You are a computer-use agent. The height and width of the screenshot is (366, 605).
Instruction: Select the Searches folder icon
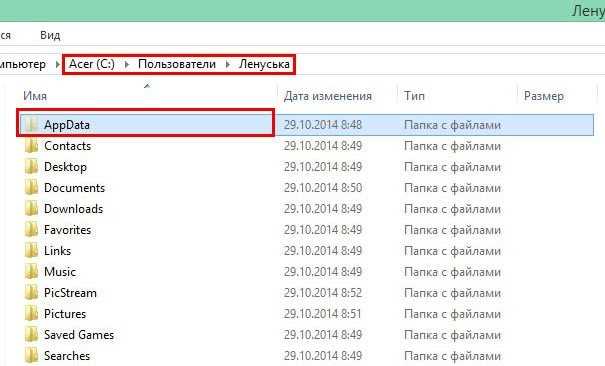[31, 356]
